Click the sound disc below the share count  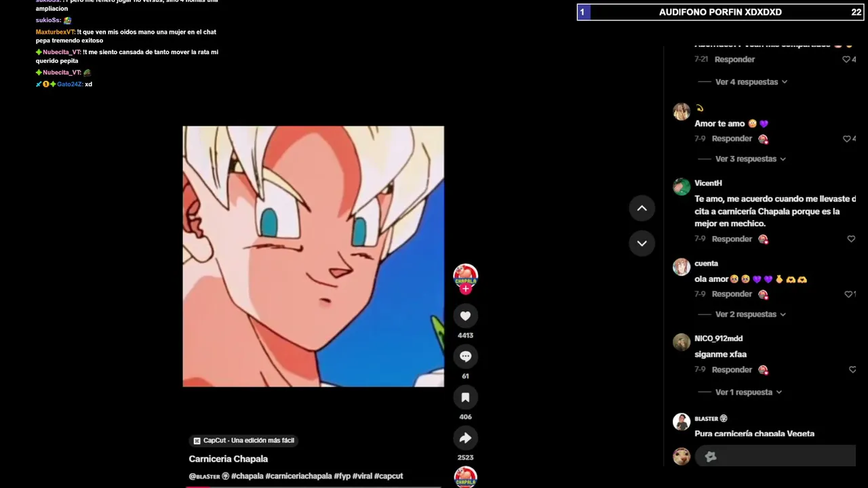point(465,477)
